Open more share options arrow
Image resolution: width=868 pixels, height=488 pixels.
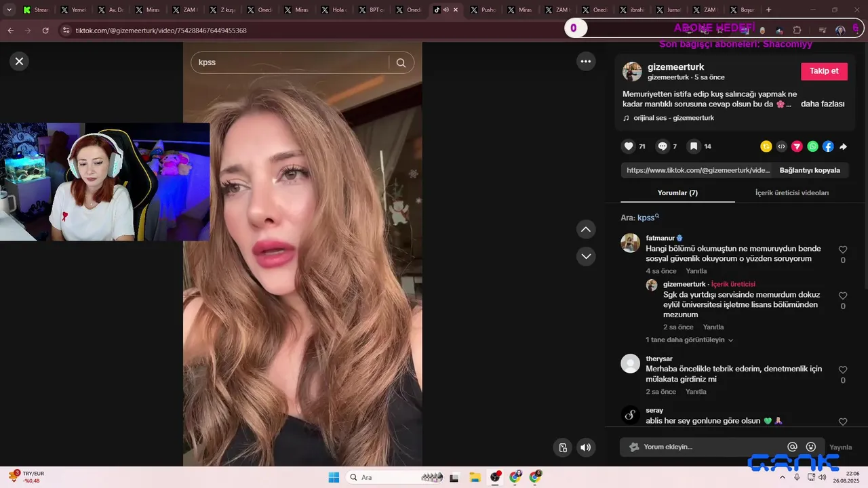(844, 146)
